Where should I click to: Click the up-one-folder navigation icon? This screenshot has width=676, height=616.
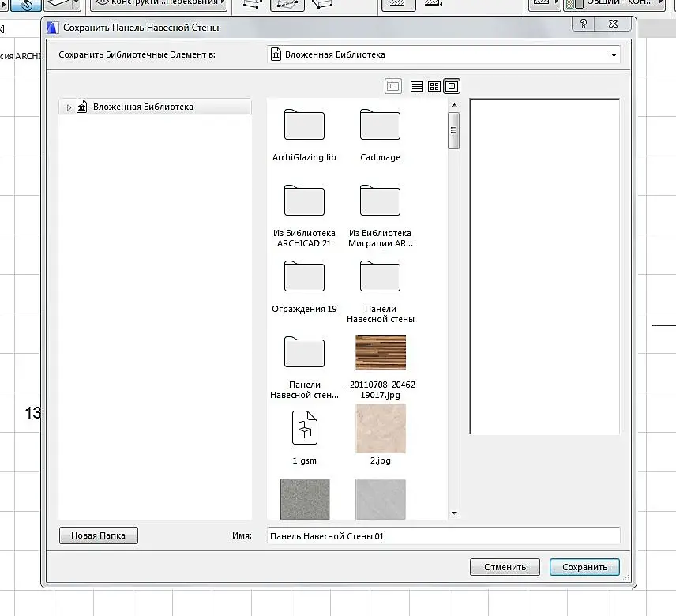point(393,86)
